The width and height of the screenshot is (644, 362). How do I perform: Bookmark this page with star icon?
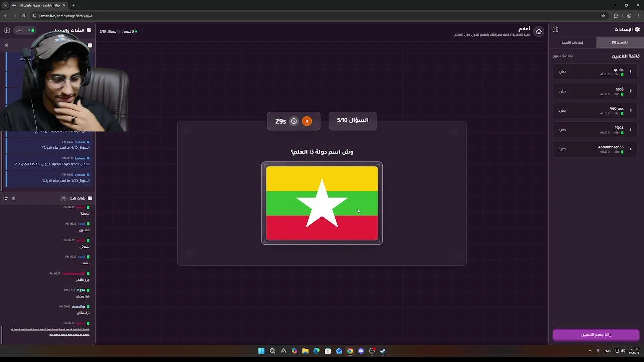[x=603, y=16]
